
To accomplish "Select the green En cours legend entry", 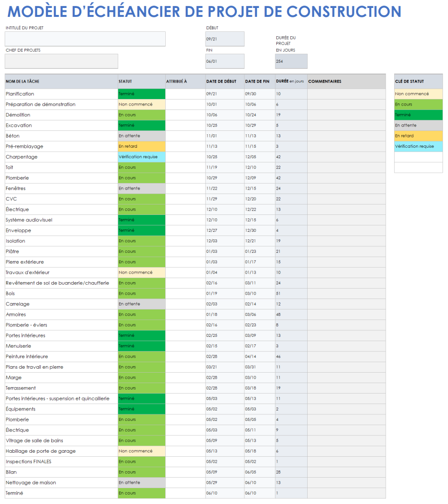I will click(418, 104).
